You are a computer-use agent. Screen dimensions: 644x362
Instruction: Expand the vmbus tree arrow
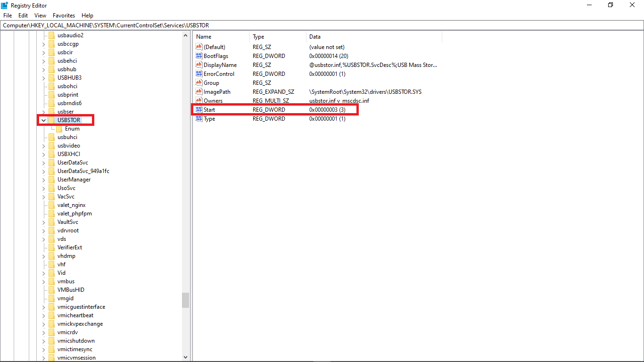click(x=43, y=281)
